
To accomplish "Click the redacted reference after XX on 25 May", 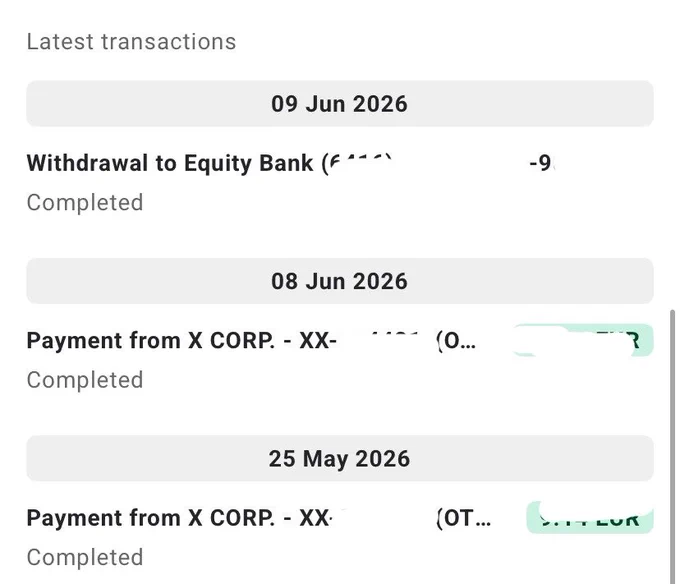I will [384, 518].
